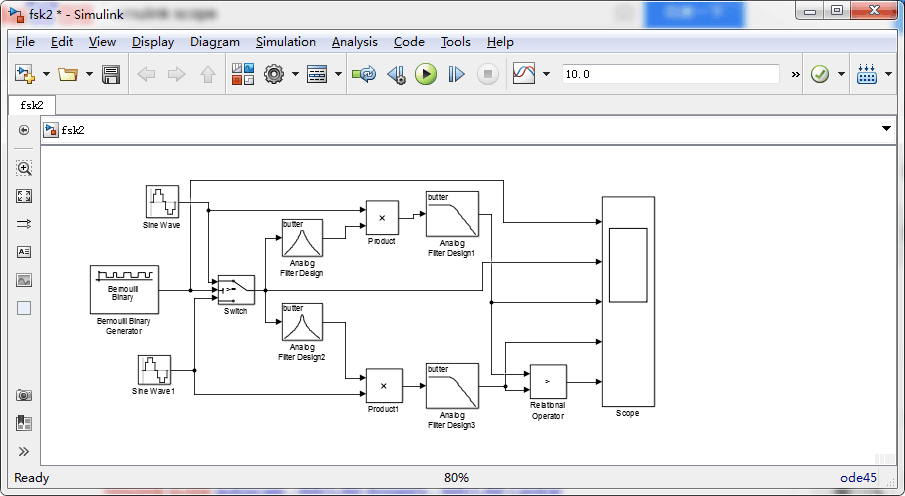Click the ode45 solver link
Screen dimensions: 905x496
tap(857, 478)
